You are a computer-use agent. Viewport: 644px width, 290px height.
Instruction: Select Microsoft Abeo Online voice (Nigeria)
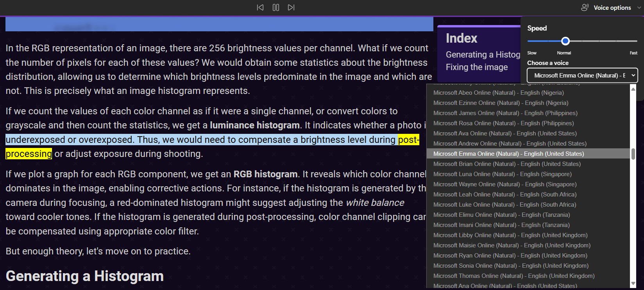click(498, 93)
